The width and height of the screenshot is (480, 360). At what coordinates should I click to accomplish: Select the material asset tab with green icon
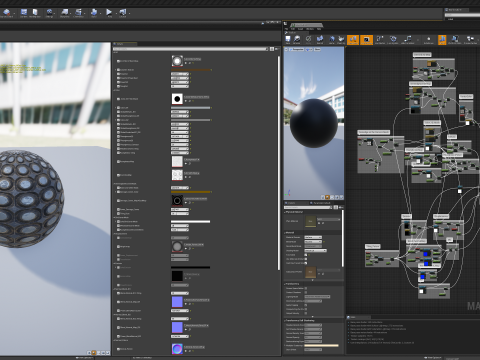tap(306, 25)
